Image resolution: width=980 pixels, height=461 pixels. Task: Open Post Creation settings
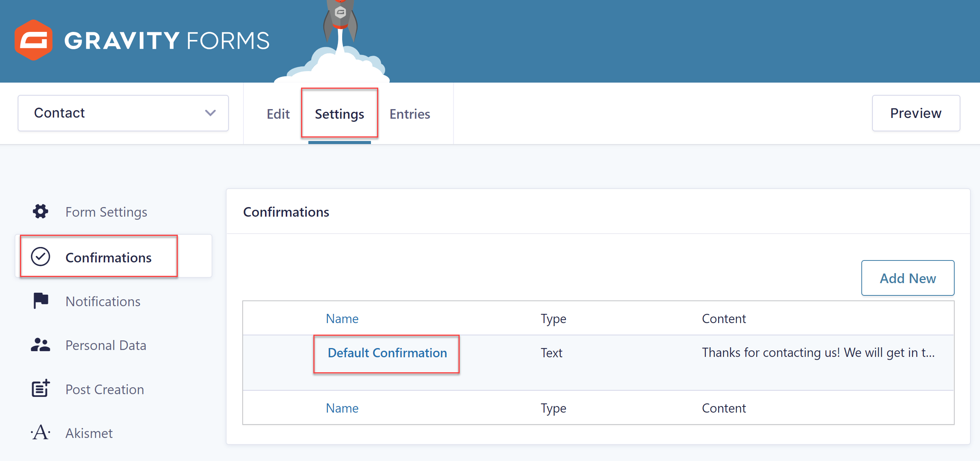click(x=104, y=390)
